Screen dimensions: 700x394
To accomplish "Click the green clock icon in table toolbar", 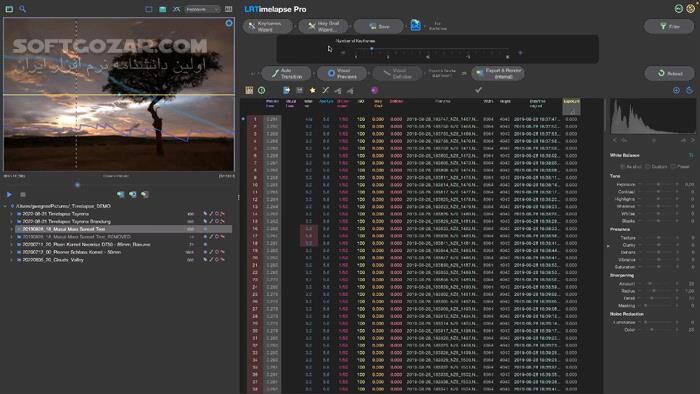I will pyautogui.click(x=262, y=91).
